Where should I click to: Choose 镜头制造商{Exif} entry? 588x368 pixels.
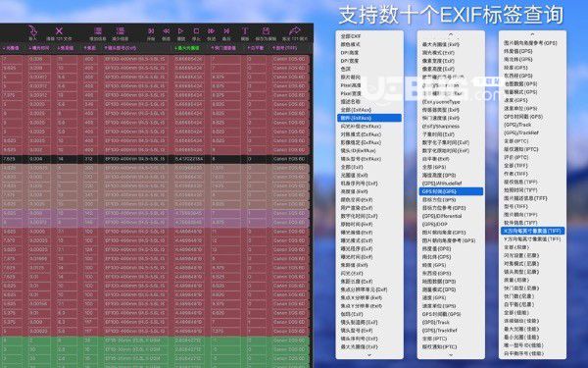pyautogui.click(x=359, y=322)
